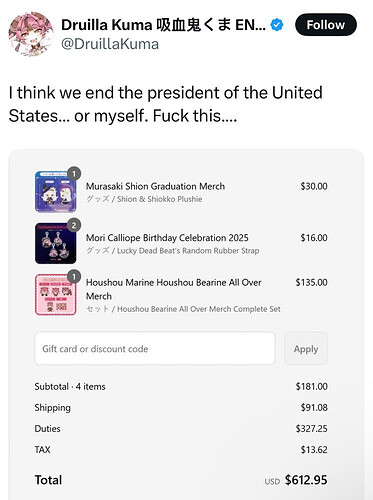
Task: Click the Druilla Kuma display name
Action: point(163,25)
